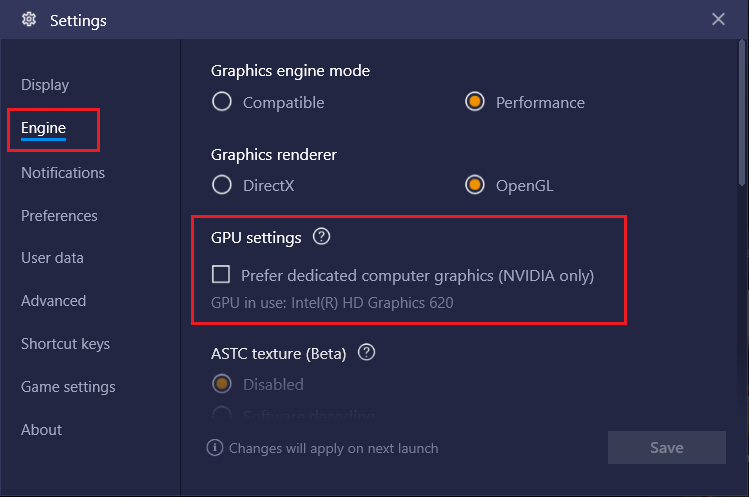Click the Settings gear icon in title bar
The height and width of the screenshot is (497, 749).
tap(29, 20)
